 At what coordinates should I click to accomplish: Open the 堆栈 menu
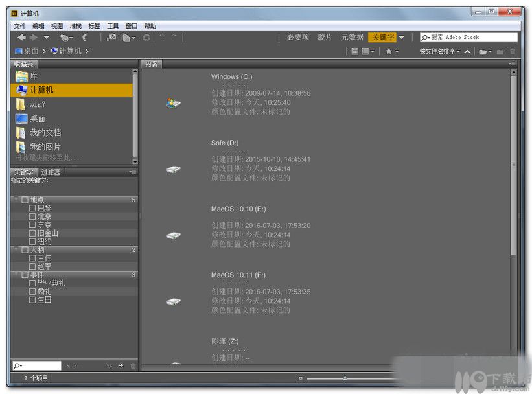[x=76, y=26]
